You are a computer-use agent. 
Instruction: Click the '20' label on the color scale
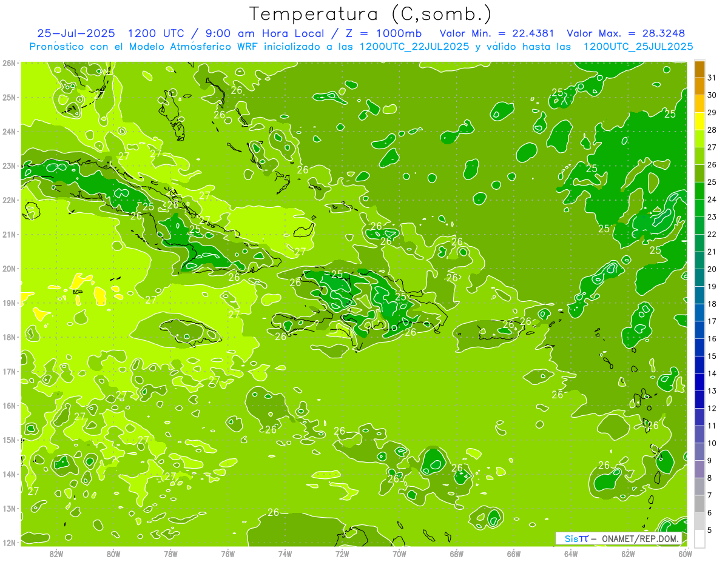click(x=712, y=269)
